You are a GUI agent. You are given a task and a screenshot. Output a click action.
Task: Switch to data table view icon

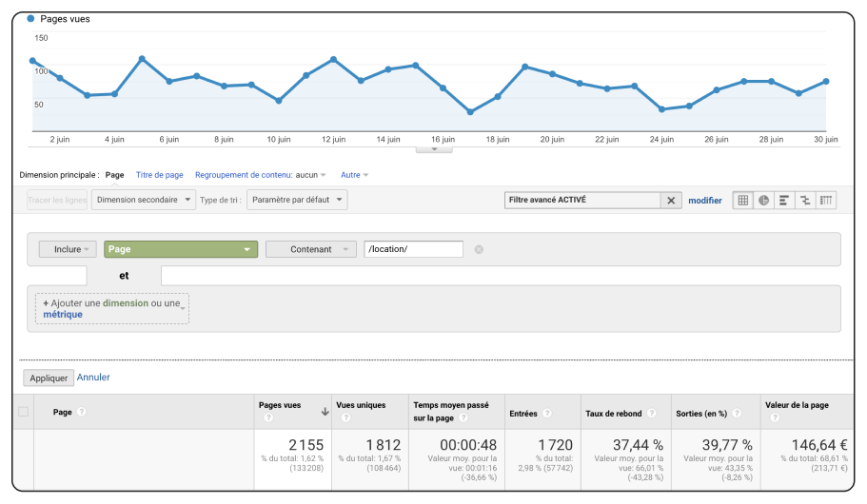pyautogui.click(x=742, y=200)
